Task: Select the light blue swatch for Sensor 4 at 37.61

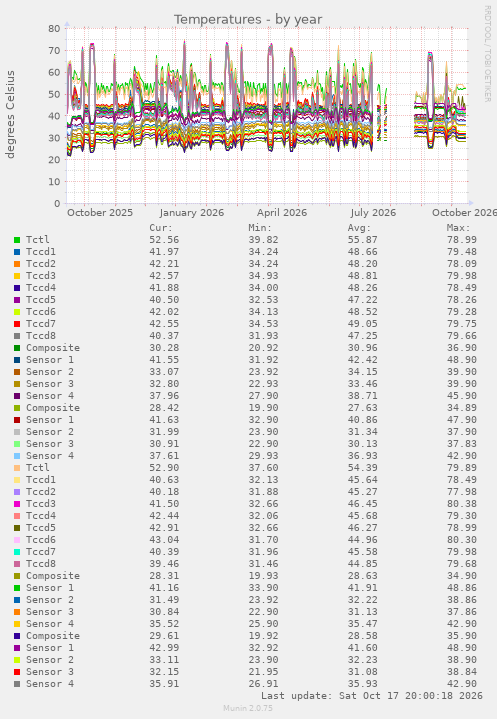Action: tap(17, 456)
